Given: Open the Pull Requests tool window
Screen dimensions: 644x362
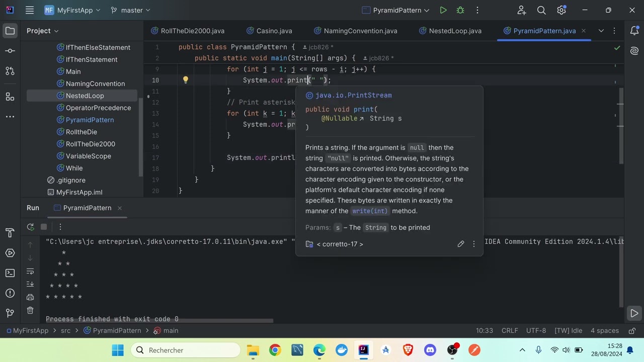Looking at the screenshot, I should (10, 71).
